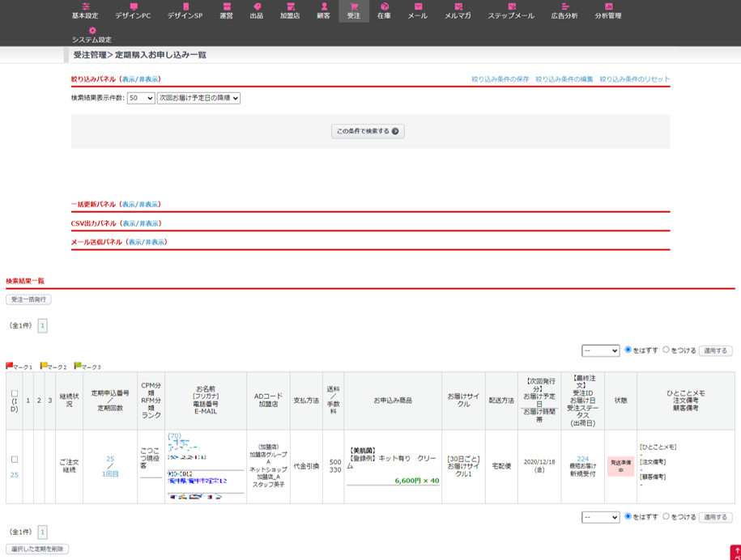Open the 加盟店 store icon
Image resolution: width=741 pixels, height=560 pixels.
coord(290,6)
